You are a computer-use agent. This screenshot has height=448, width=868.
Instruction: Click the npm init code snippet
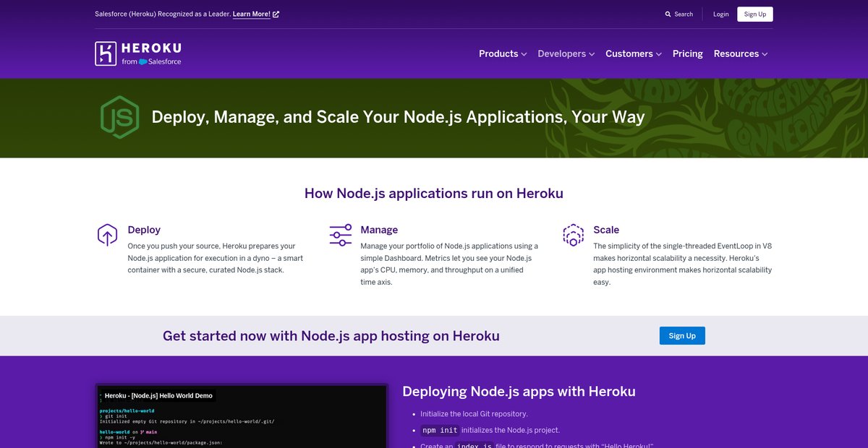pos(439,430)
